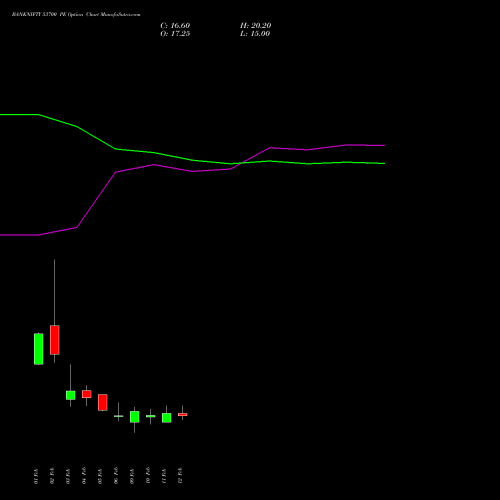500x500 pixels.
Task: Click the 11 Feb date label
Action: coord(164,476)
